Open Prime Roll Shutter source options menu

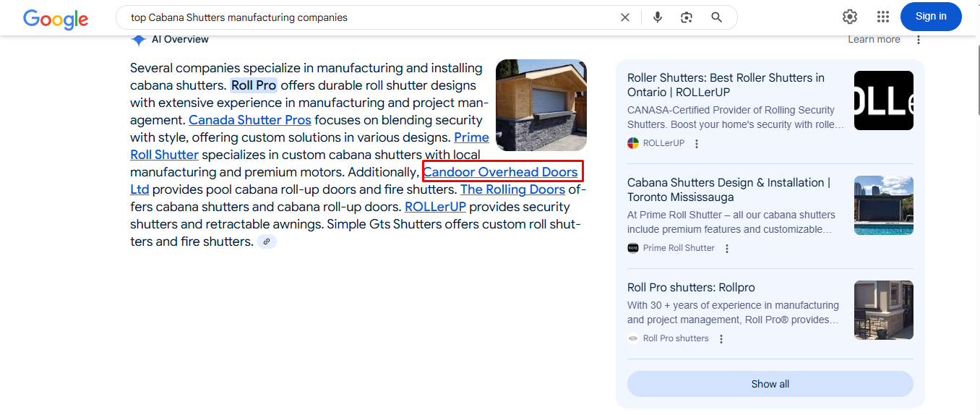pyautogui.click(x=727, y=249)
